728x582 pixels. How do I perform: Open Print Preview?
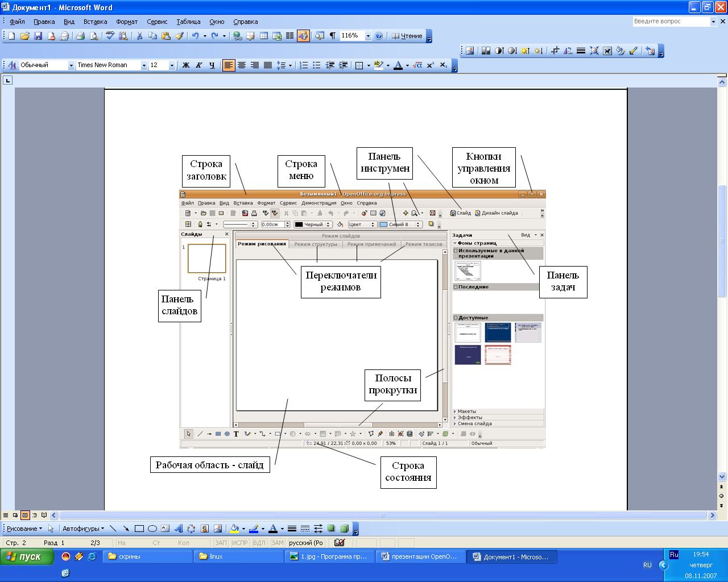[94, 36]
